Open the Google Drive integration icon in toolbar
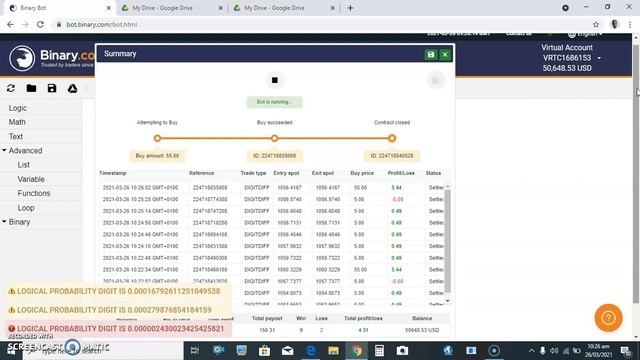Viewport: 640px width, 360px height. pos(72,88)
